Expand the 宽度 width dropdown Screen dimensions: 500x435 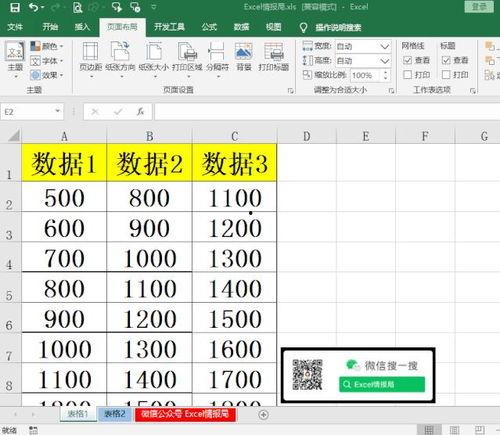click(x=385, y=46)
